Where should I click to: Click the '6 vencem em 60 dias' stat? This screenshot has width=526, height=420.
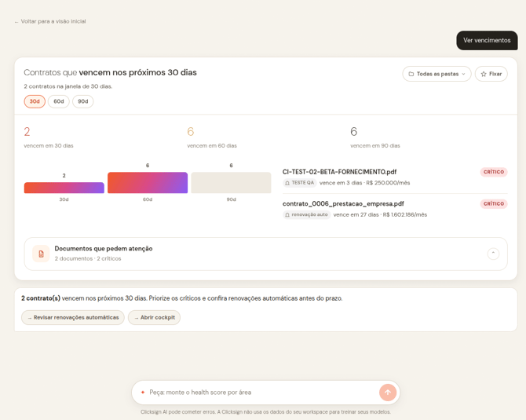(x=212, y=137)
